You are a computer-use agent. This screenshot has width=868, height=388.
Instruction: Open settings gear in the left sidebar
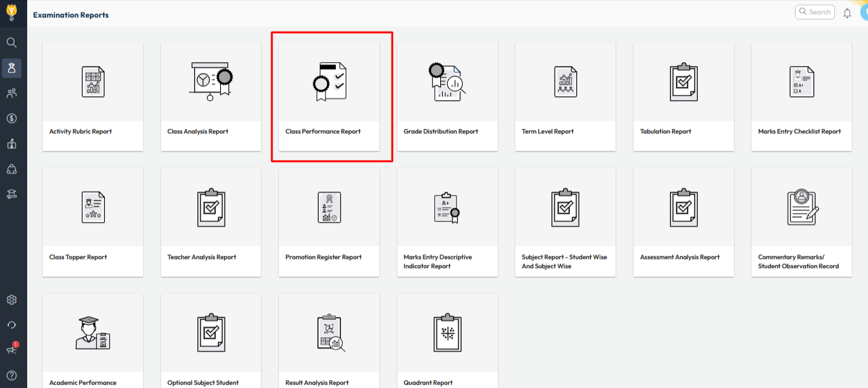tap(12, 300)
